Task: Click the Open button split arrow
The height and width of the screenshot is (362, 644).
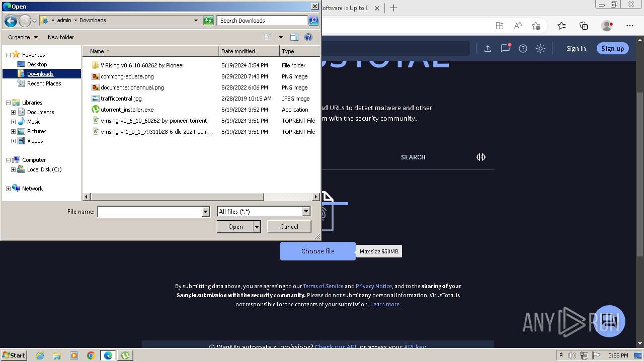Action: [257, 227]
